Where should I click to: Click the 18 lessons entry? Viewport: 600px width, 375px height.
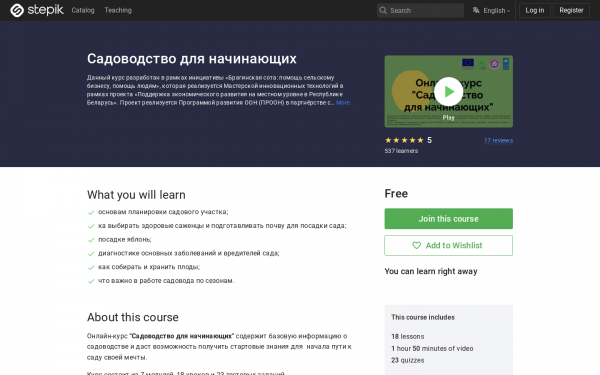coord(408,336)
